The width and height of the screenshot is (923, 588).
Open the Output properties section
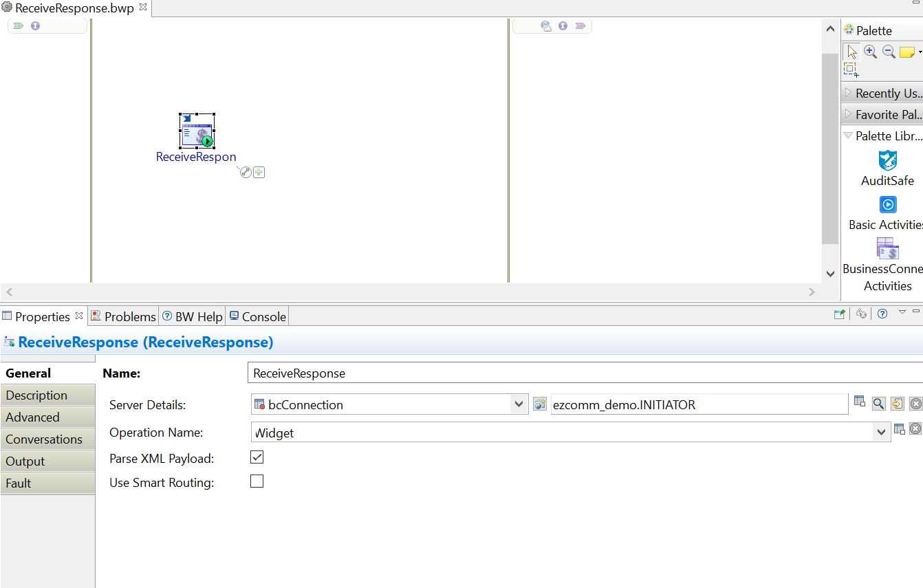(x=48, y=461)
